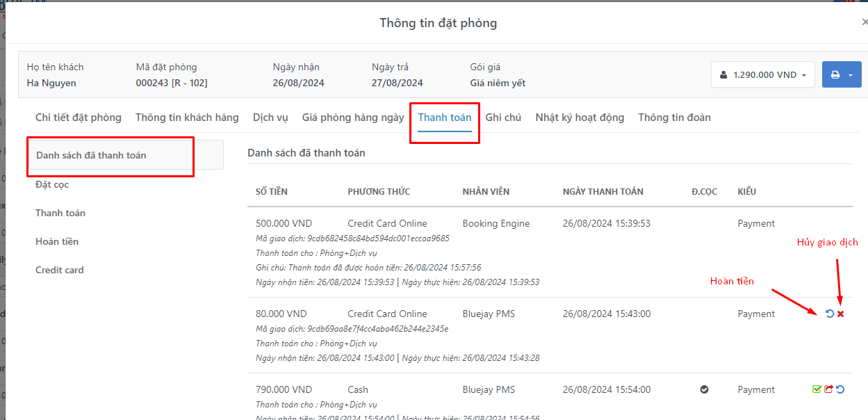Click the Đ.CỌC column header
The width and height of the screenshot is (868, 420).
[x=705, y=191]
